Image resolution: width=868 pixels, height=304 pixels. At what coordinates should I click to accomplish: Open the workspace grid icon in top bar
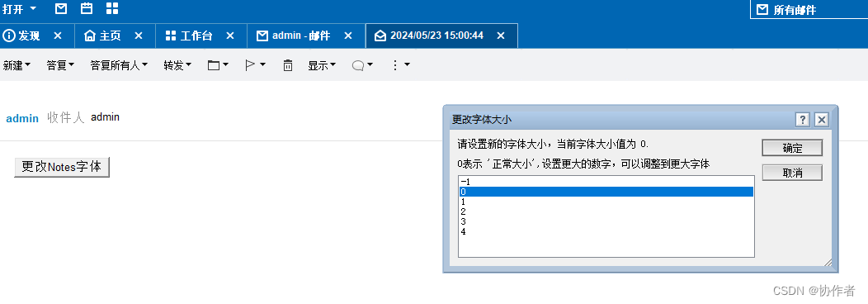click(112, 8)
